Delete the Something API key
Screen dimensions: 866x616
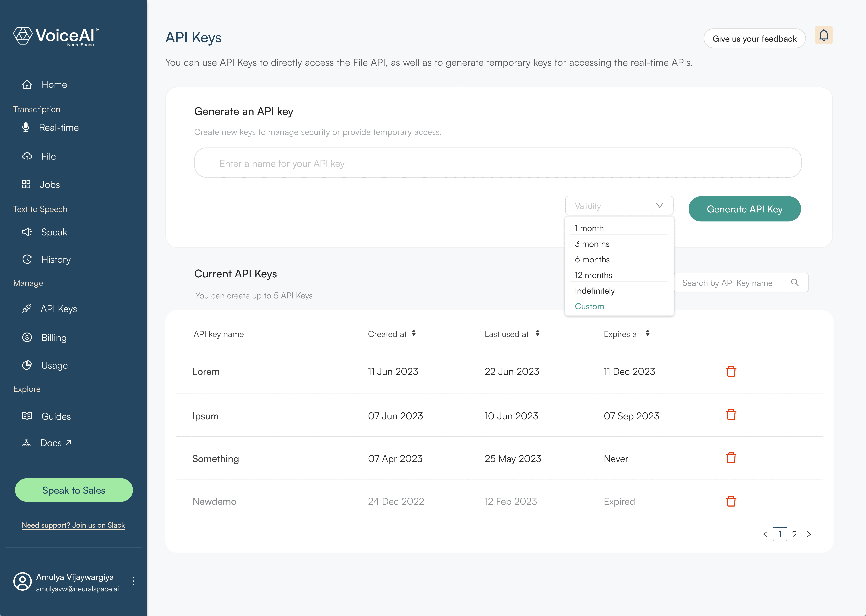coord(731,458)
